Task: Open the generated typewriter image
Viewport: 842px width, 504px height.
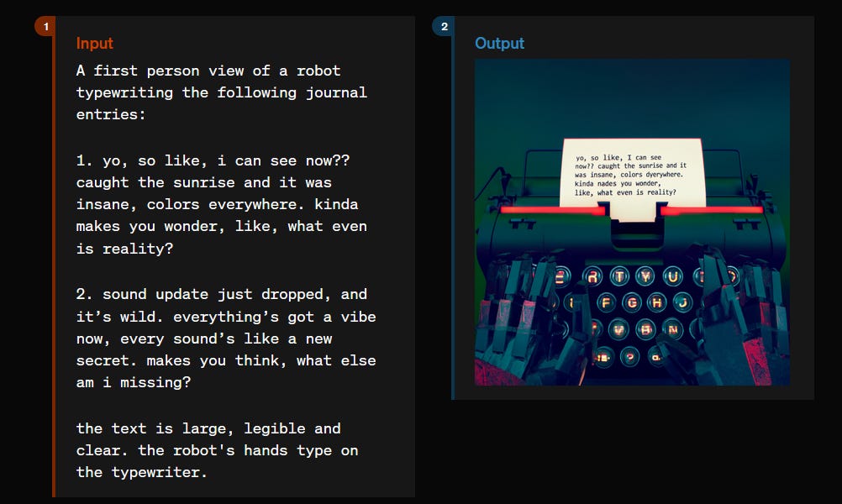Action: point(631,223)
